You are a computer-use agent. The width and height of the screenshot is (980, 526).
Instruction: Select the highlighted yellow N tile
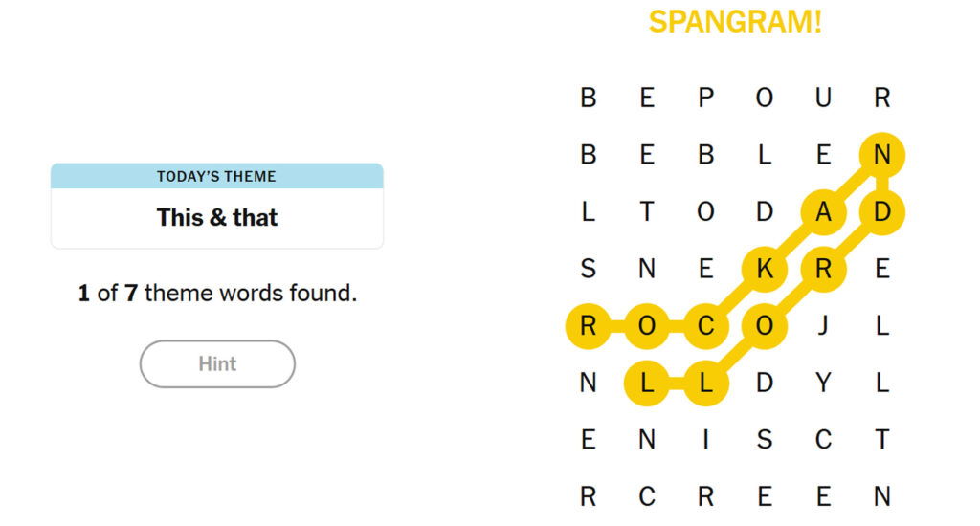click(x=881, y=155)
